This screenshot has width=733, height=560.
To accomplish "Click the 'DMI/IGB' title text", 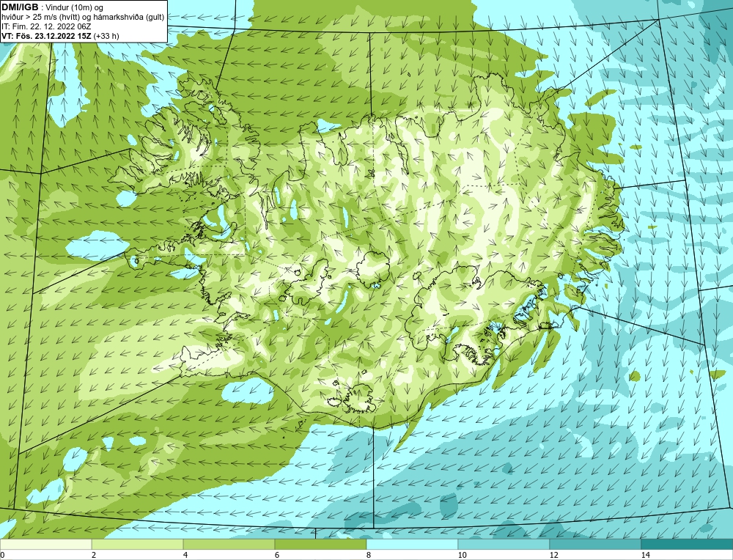I will tap(20, 7).
